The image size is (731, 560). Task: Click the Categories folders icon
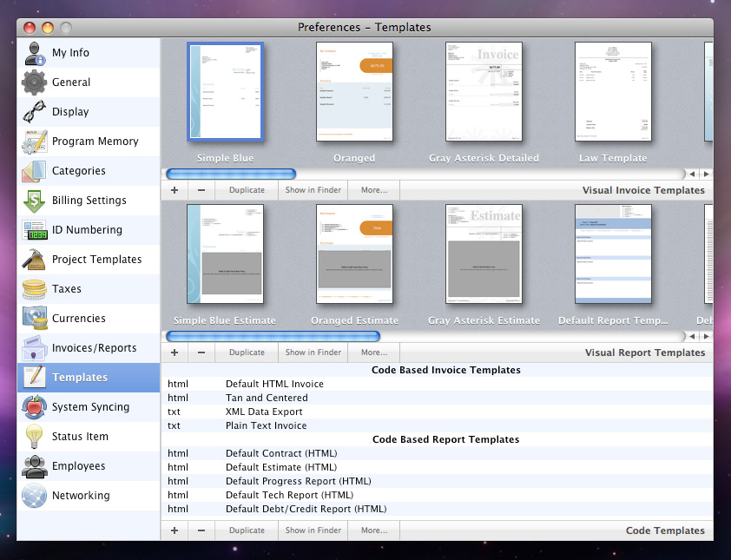(x=34, y=171)
